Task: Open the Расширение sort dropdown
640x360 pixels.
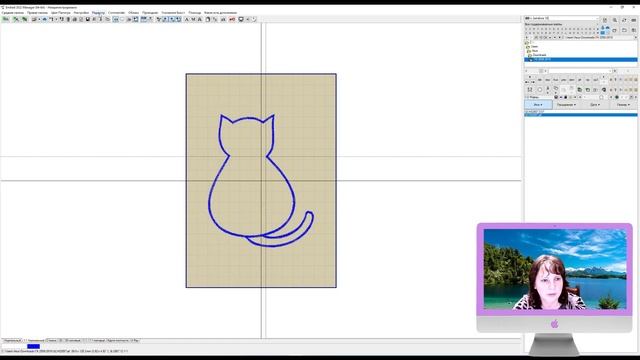Action: click(567, 105)
